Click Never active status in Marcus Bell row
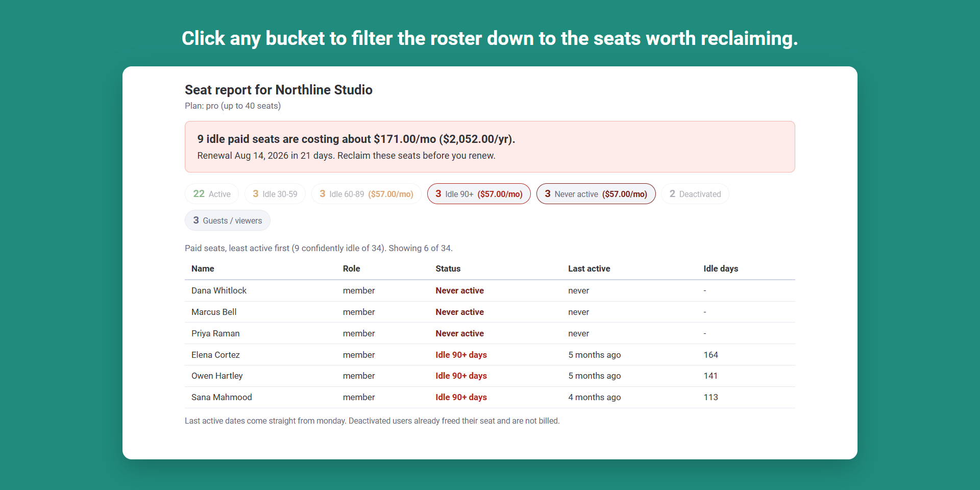 click(x=460, y=312)
